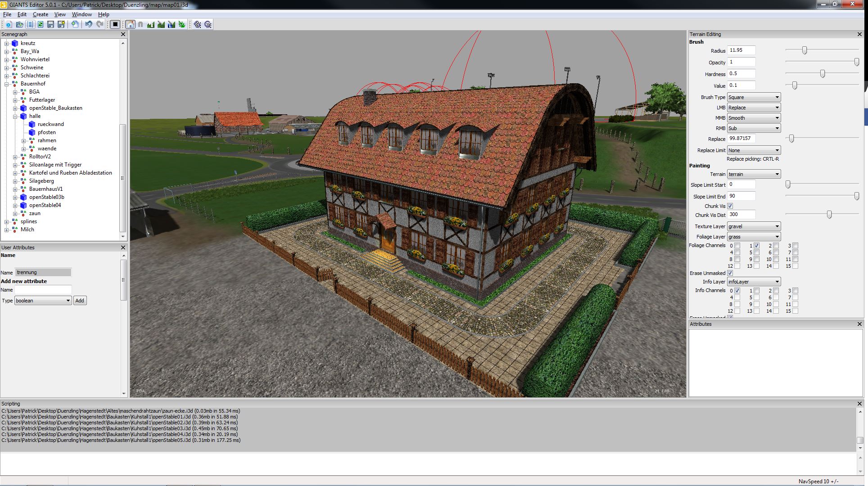The width and height of the screenshot is (868, 486).
Task: Enable Foliage Channels checkbox 7
Action: (x=795, y=252)
